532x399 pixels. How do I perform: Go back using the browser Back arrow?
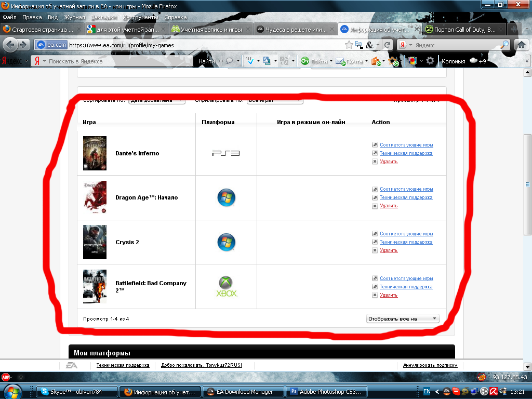pos(10,45)
